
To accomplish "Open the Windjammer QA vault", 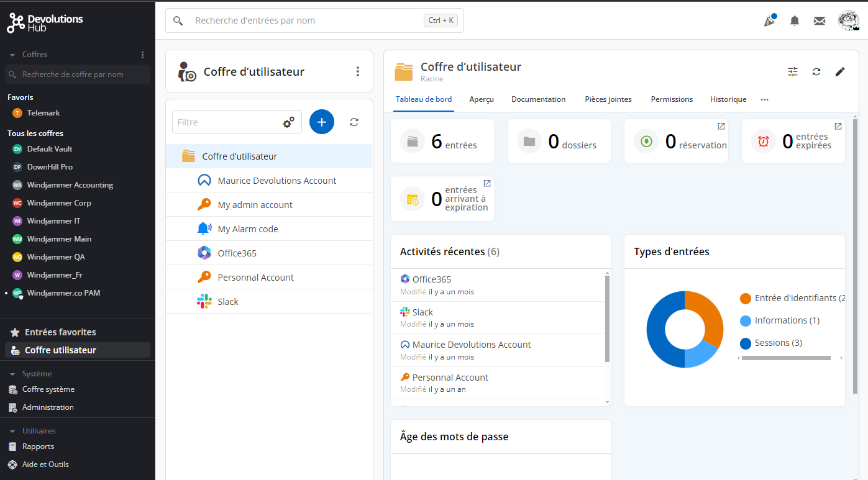I will [78, 257].
